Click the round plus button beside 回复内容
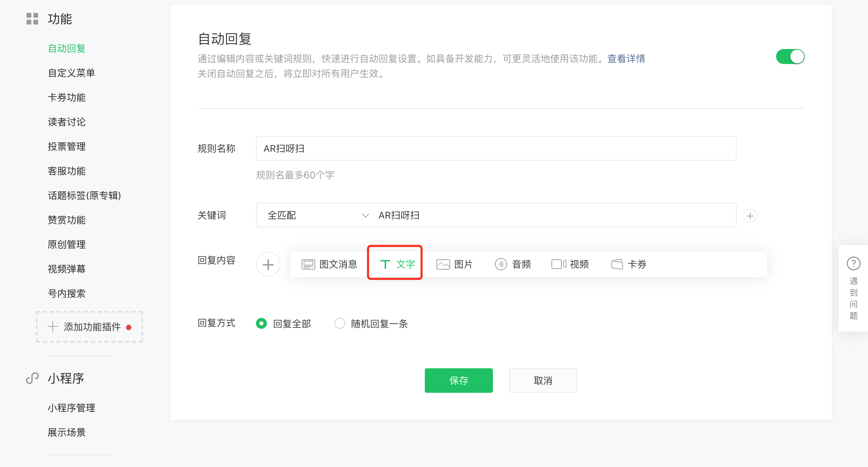The height and width of the screenshot is (467, 868). 268,264
